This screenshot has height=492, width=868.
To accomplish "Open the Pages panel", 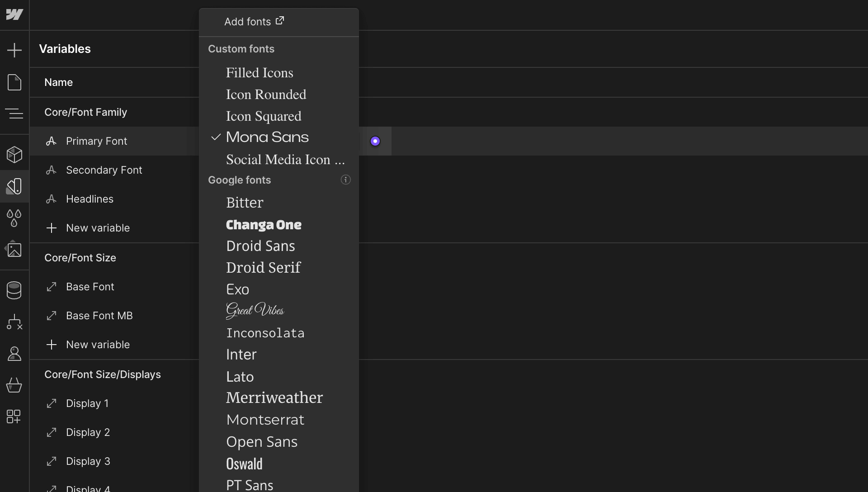I will point(14,82).
